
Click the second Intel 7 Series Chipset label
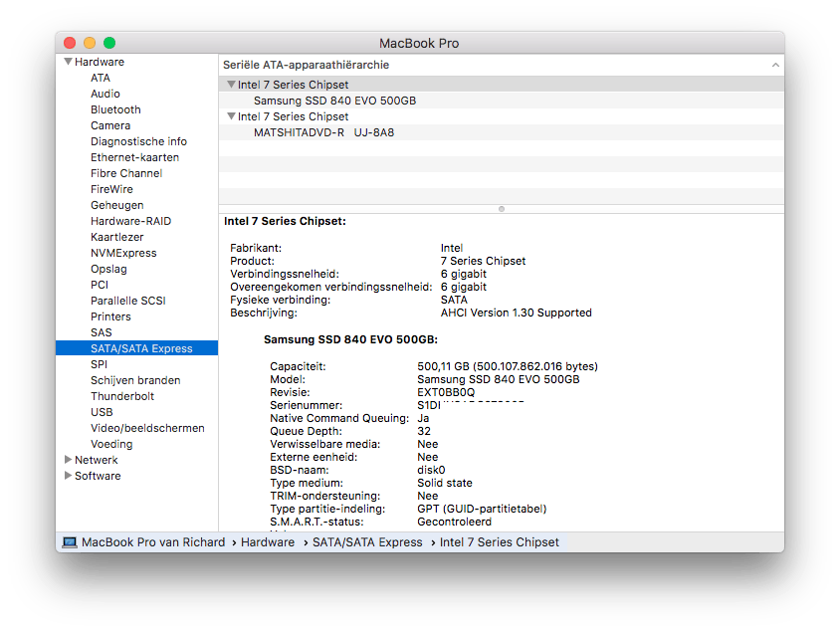pyautogui.click(x=293, y=116)
